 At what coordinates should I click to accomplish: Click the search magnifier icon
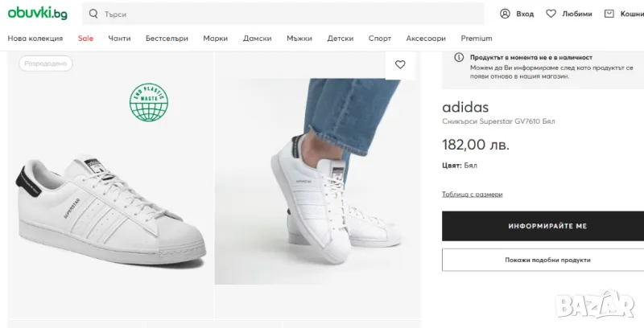tap(94, 14)
